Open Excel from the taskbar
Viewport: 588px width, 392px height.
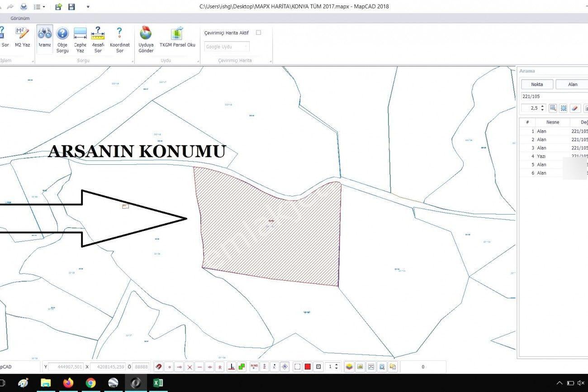158,383
